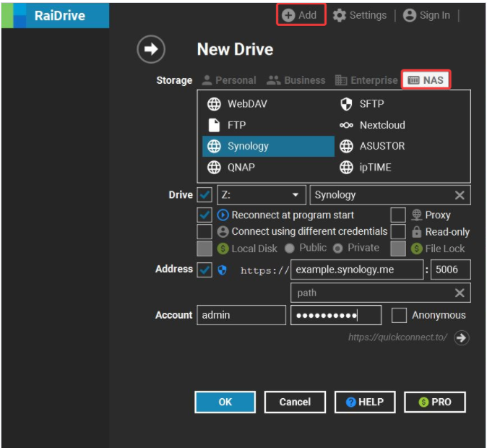487x448 pixels.
Task: Choose QNAP storage type
Action: pos(231,167)
